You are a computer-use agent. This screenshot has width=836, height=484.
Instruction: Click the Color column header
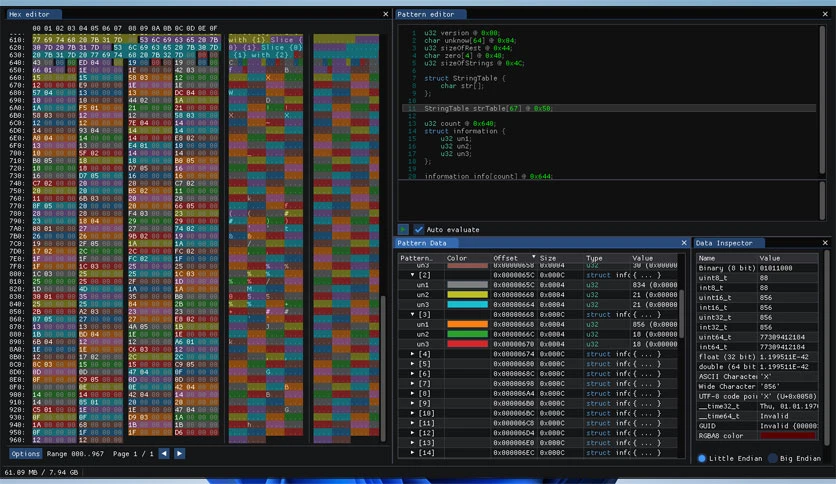(x=467, y=258)
